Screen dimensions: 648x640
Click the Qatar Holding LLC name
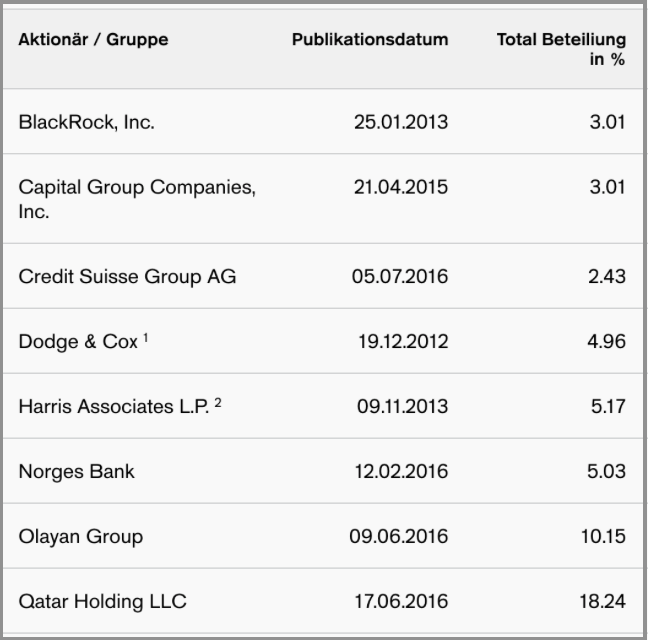click(x=102, y=602)
